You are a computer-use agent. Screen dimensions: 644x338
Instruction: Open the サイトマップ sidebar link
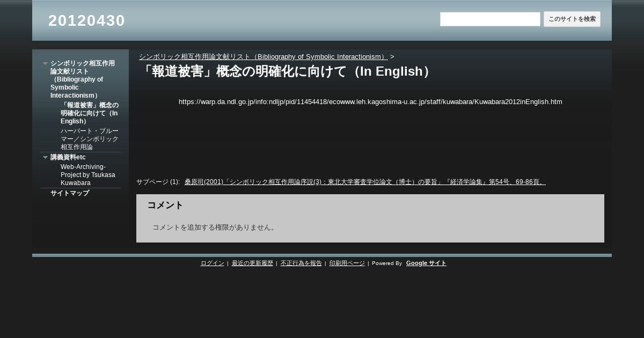[70, 193]
